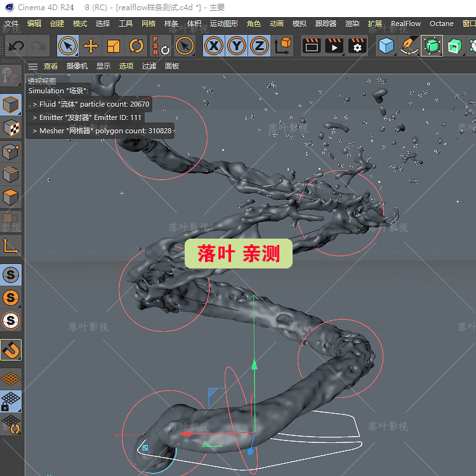Open the 跟踪器 menu

326,23
